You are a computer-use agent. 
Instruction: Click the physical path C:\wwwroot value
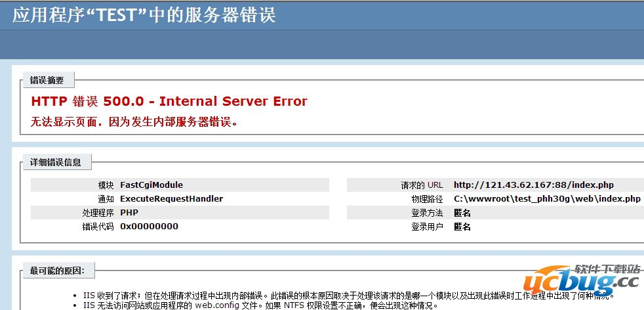546,199
